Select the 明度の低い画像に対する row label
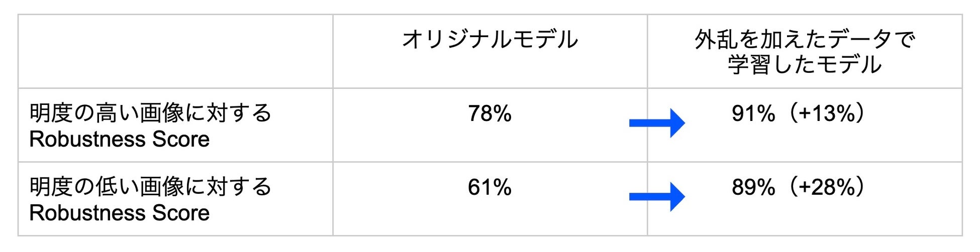Screen dimensions: 980x252 (x=150, y=187)
